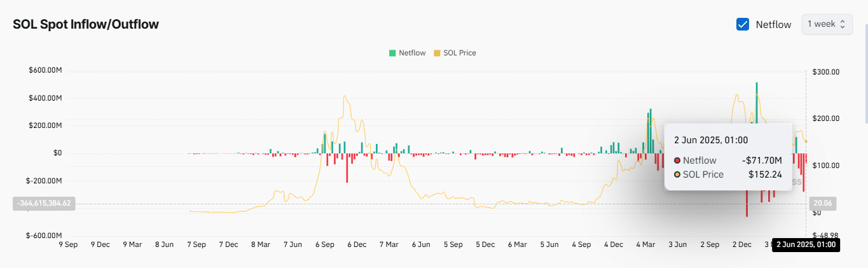Click the green Netflow legend swatch
This screenshot has height=268, width=868.
(x=392, y=53)
